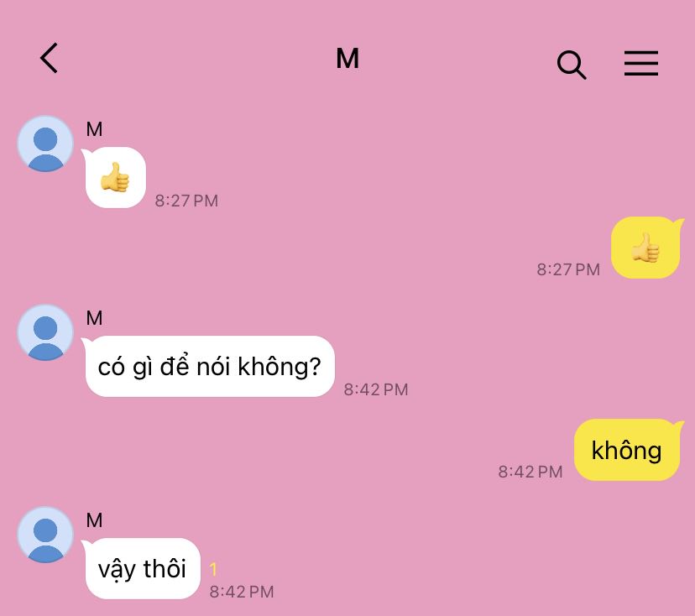
Task: Go back using the left chevron arrow
Action: click(x=50, y=58)
